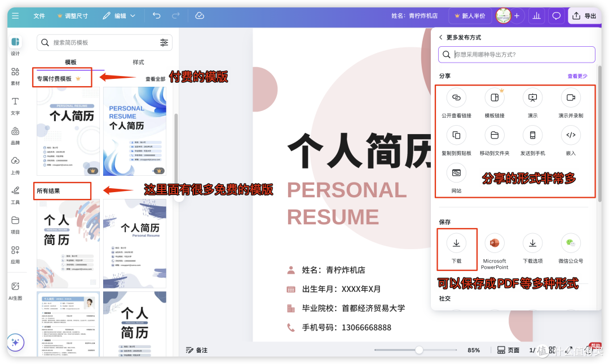Click the 下载 download icon

pos(456,243)
